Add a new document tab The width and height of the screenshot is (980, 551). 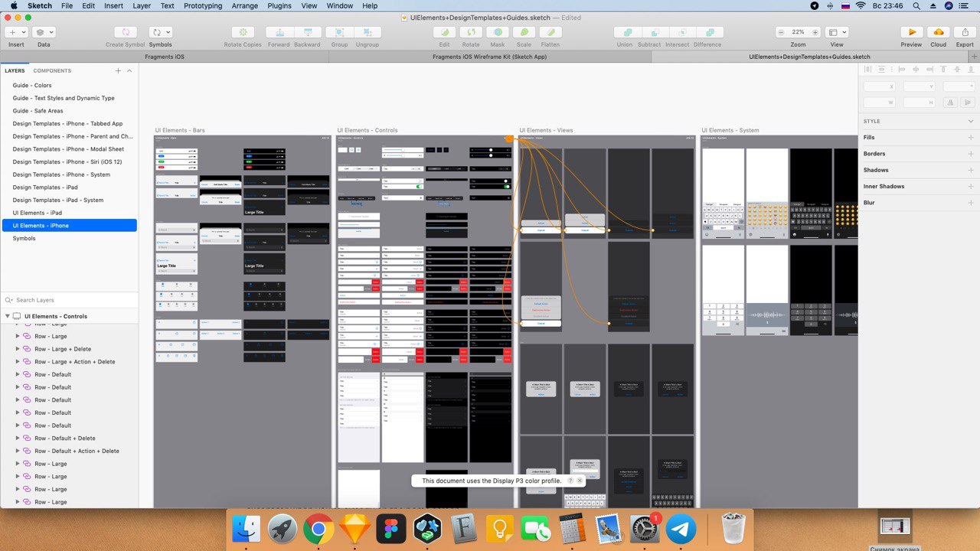(973, 57)
